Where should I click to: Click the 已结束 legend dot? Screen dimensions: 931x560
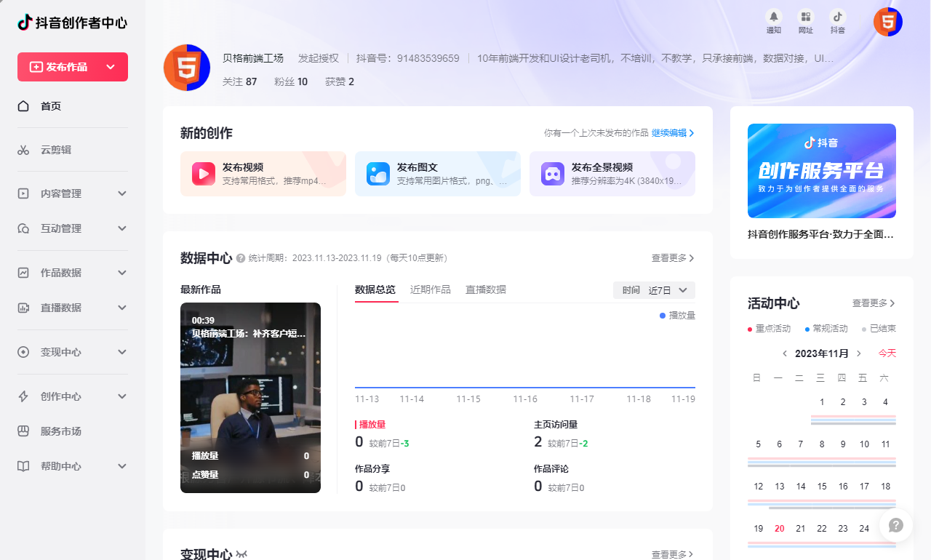coord(864,329)
